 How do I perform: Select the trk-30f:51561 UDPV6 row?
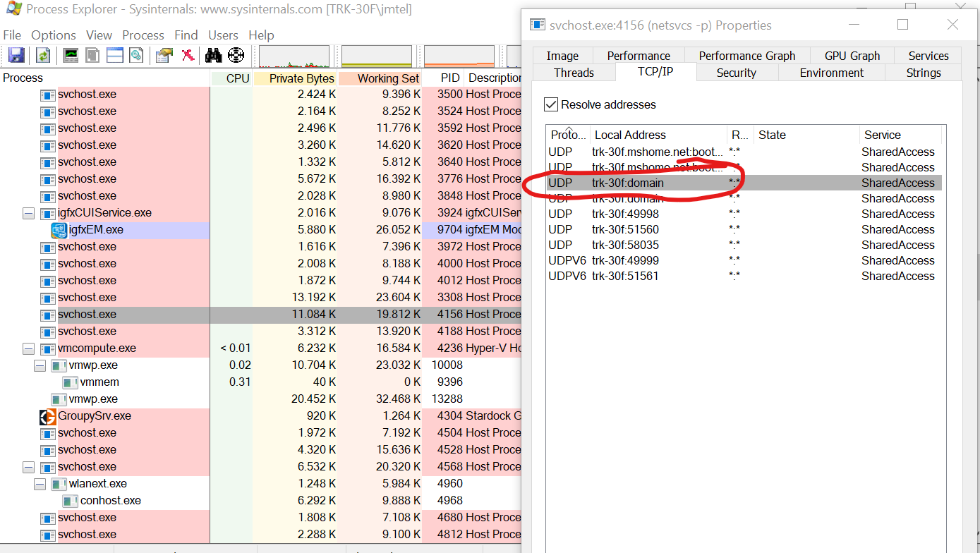(x=744, y=276)
